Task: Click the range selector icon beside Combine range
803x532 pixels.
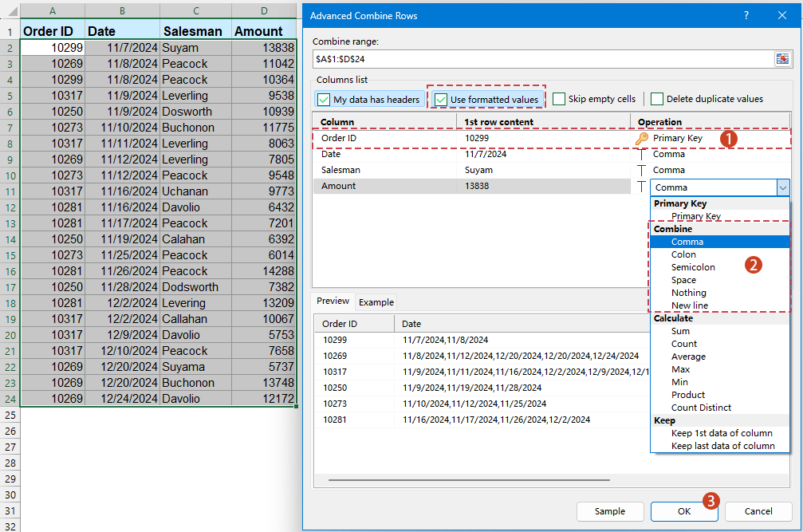Action: point(783,58)
